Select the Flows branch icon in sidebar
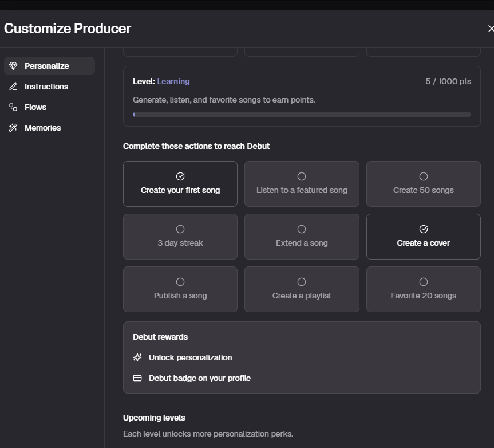The image size is (494, 448). (x=13, y=107)
